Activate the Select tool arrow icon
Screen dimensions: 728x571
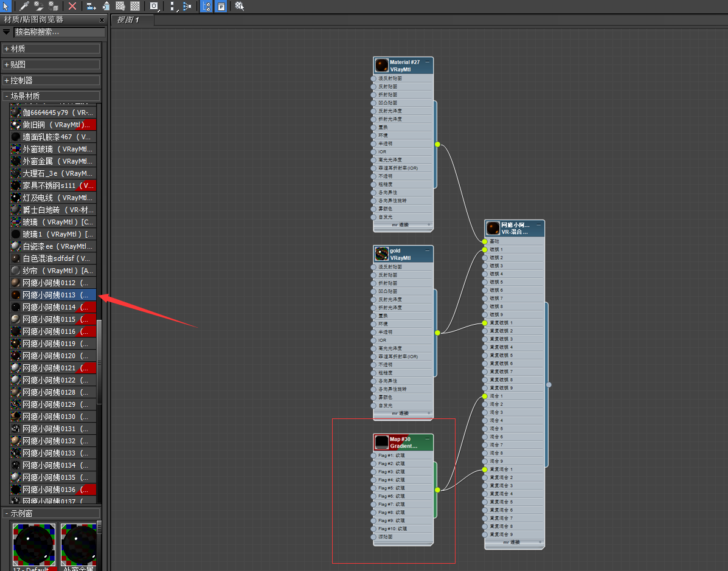6,6
